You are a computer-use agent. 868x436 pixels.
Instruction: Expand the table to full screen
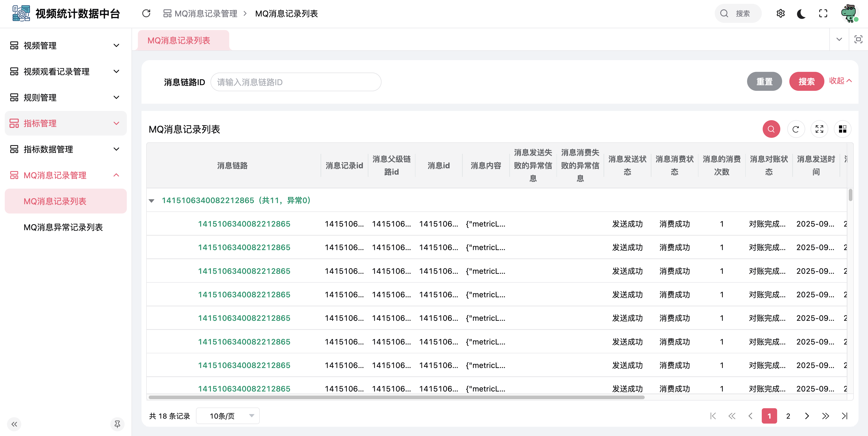[x=819, y=129]
